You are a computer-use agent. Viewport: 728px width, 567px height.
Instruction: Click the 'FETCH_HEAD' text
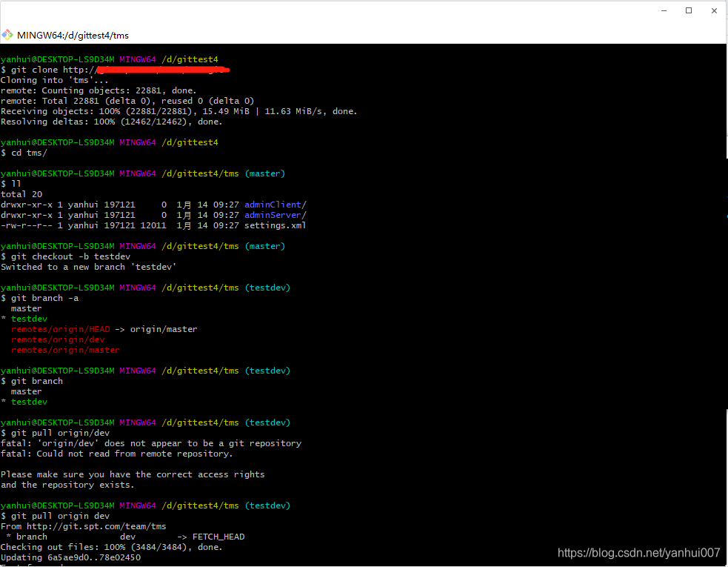click(218, 537)
